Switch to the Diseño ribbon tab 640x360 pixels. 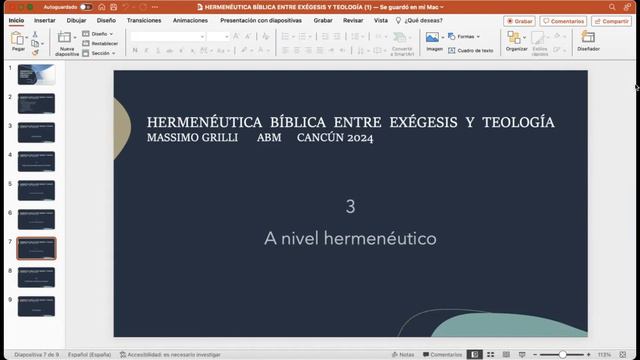pos(106,20)
